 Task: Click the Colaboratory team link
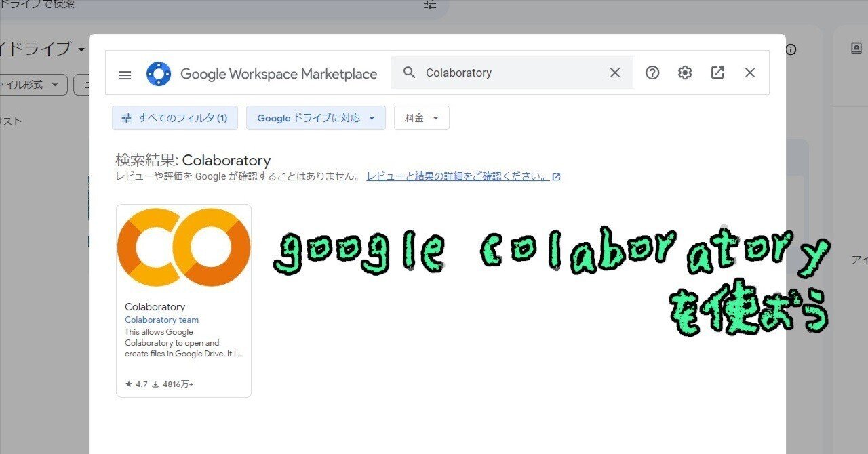pyautogui.click(x=161, y=319)
